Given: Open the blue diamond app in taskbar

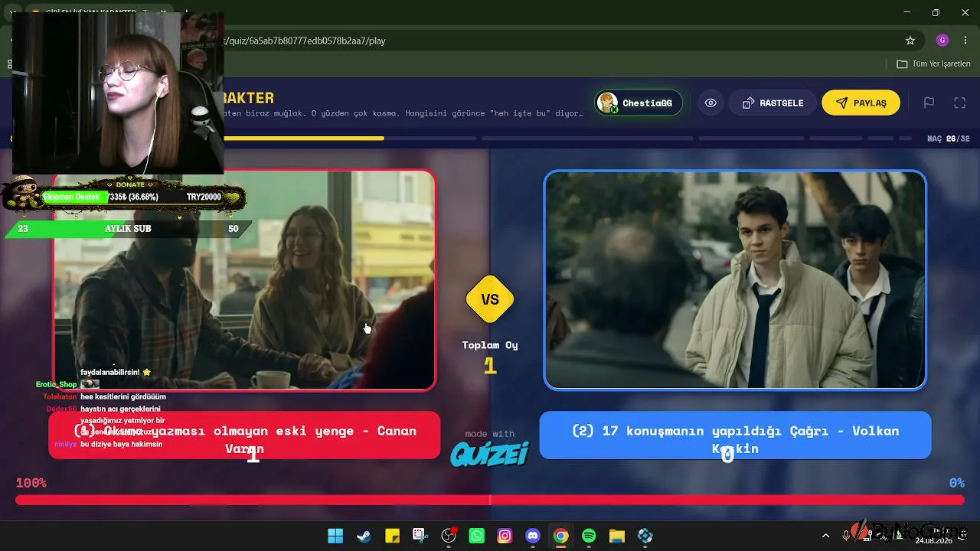Looking at the screenshot, I should [x=645, y=536].
